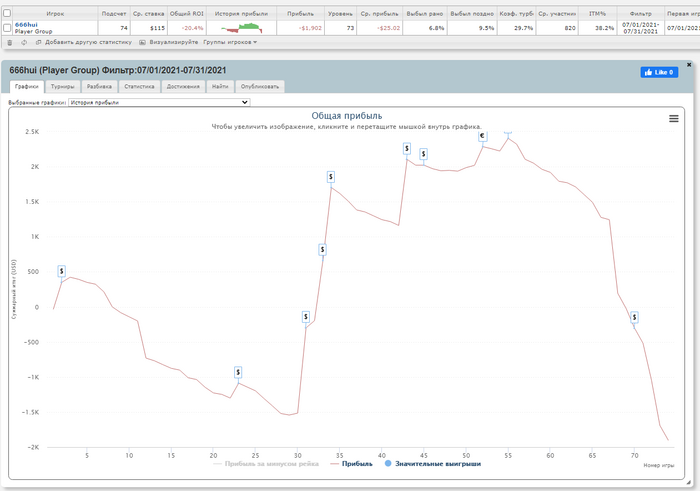Open the Статистика tab
Viewport: 700px width, 491px height.
(139, 87)
